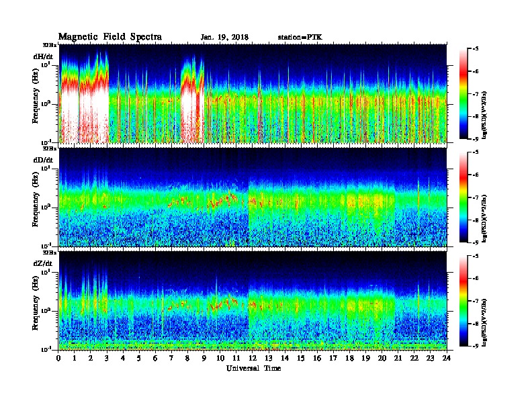Click the "station=PTK" label
This screenshot has width=532, height=411.
[300, 38]
